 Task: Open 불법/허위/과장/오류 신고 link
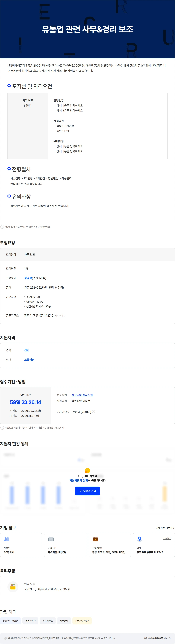tap(156, 638)
